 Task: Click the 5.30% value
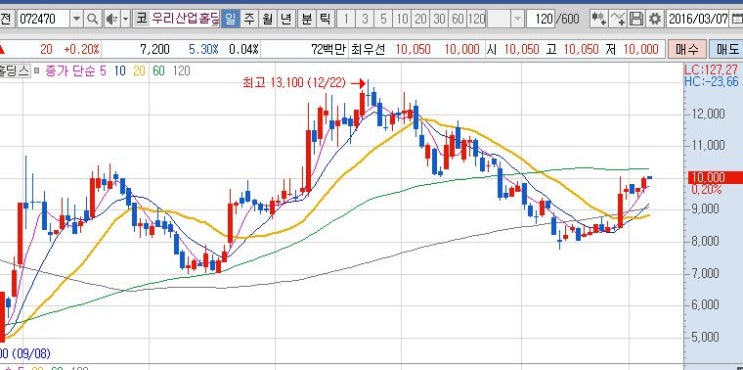[x=203, y=49]
